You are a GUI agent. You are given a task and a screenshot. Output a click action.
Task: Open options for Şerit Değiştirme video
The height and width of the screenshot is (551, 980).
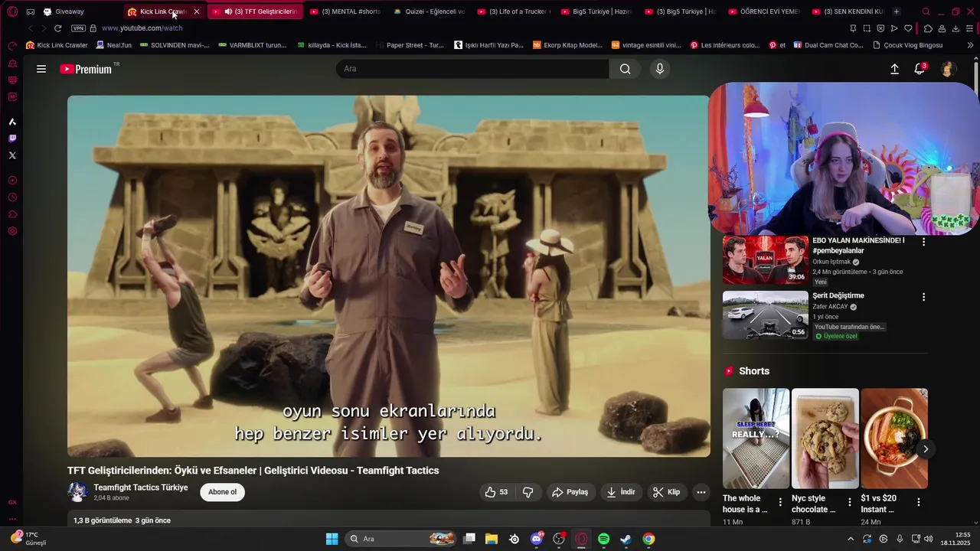[923, 297]
